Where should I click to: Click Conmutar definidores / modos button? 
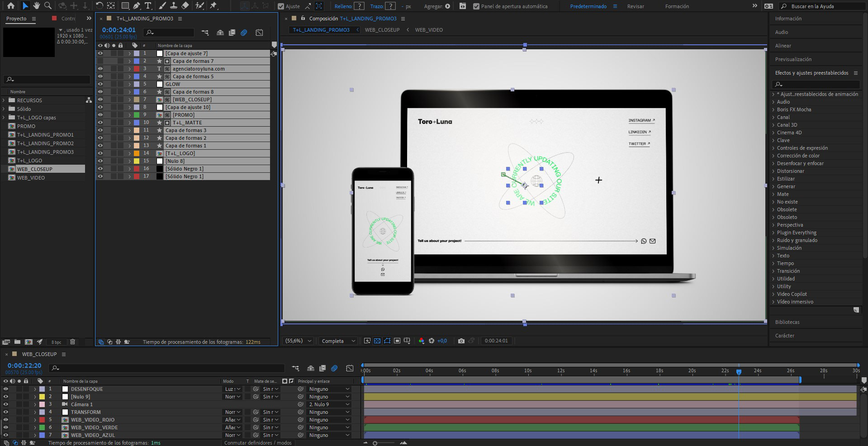(258, 443)
